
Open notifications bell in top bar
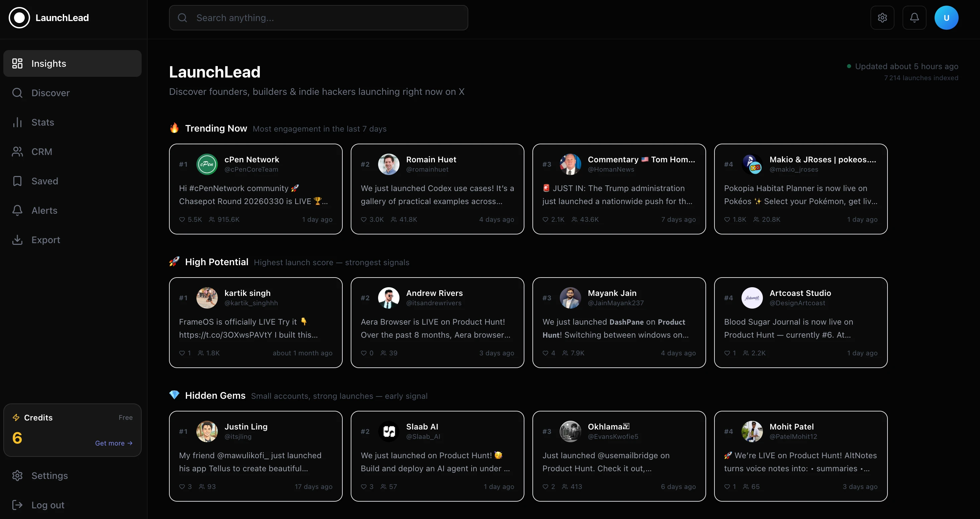[914, 18]
